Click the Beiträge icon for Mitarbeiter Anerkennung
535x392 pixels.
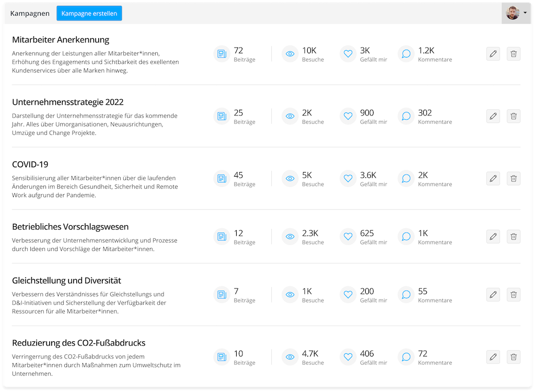[x=222, y=54]
